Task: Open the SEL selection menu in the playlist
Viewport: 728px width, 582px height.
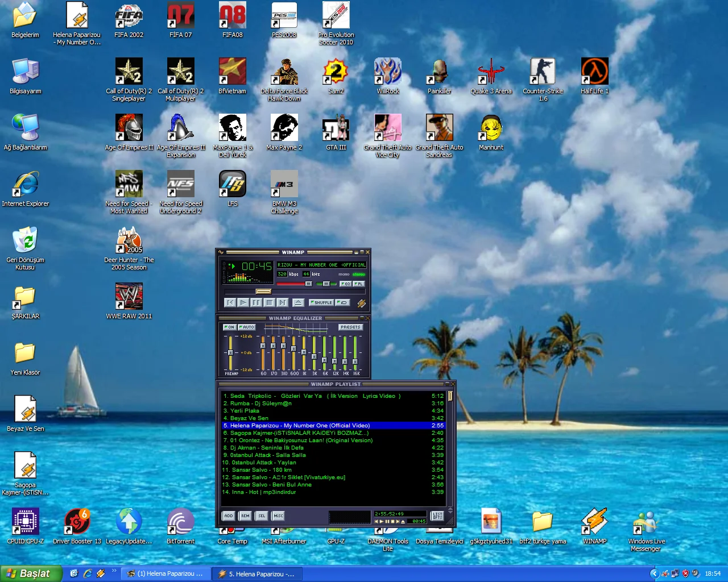Action: click(x=262, y=516)
